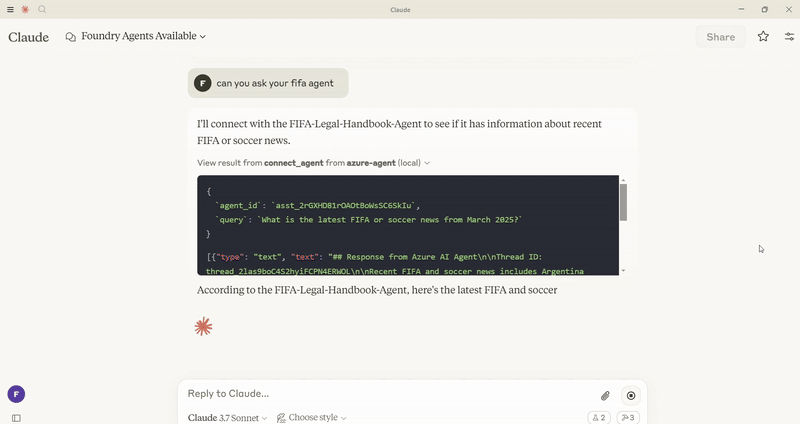Expand the Foundry Agents Available title dropdown
Screen dimensions: 800x424
(x=136, y=37)
